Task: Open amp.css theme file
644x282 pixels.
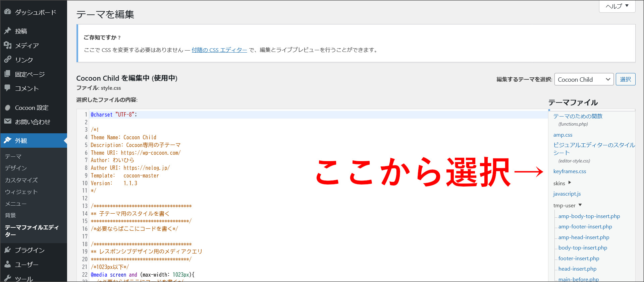Action: click(563, 135)
